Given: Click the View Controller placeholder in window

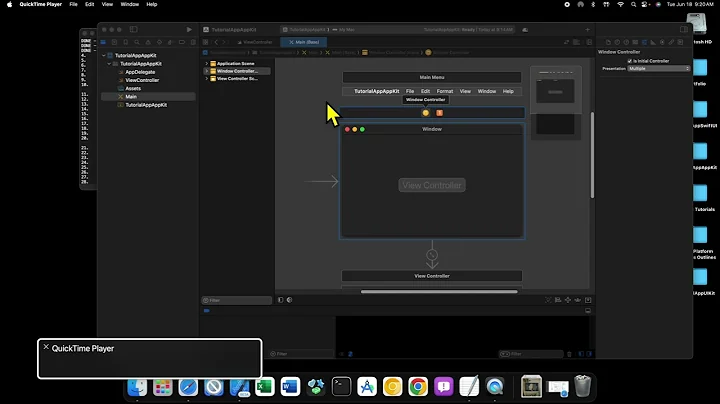Looking at the screenshot, I should 432,185.
